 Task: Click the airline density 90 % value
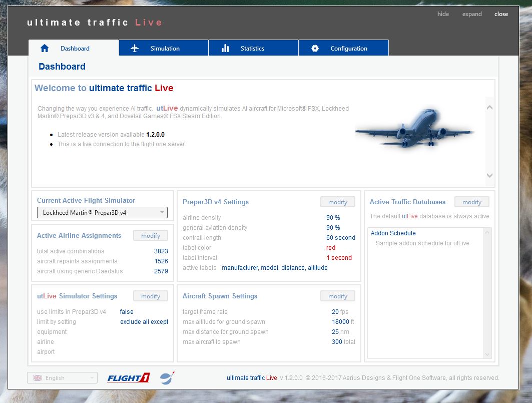pyautogui.click(x=333, y=218)
